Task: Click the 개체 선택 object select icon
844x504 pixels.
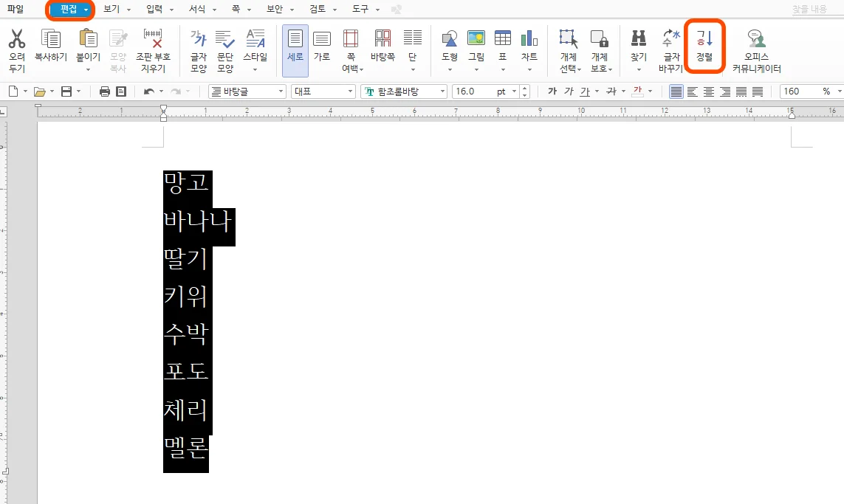Action: (x=569, y=38)
